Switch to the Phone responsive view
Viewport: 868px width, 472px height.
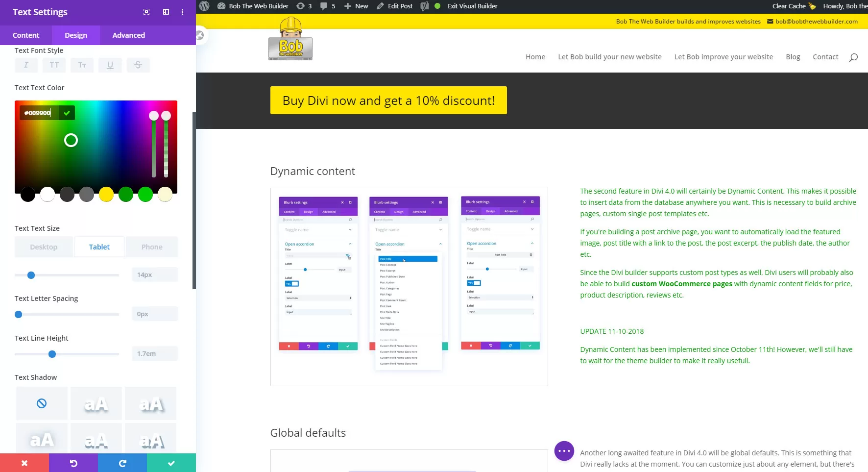point(151,247)
